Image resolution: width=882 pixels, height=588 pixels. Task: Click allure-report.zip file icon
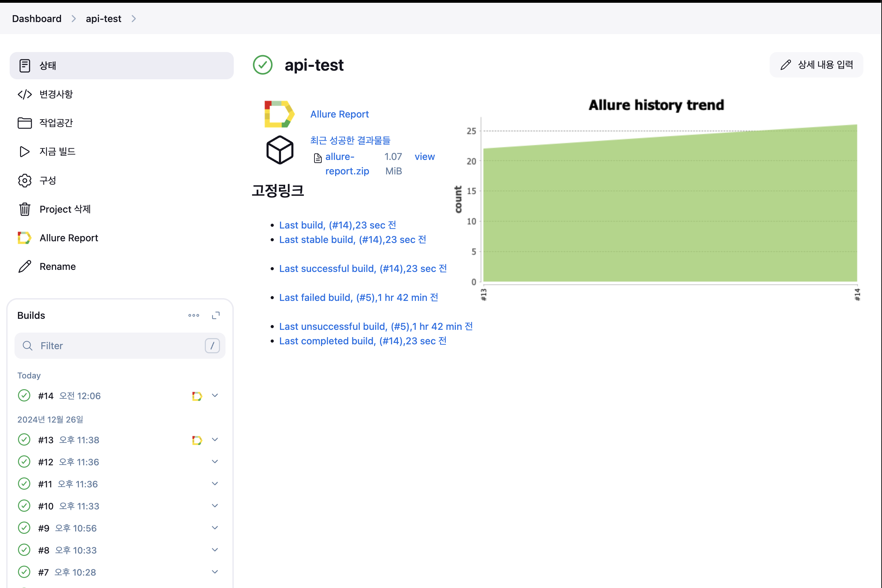(x=318, y=158)
